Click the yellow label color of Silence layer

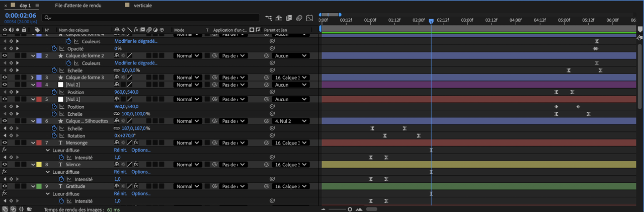pyautogui.click(x=39, y=165)
